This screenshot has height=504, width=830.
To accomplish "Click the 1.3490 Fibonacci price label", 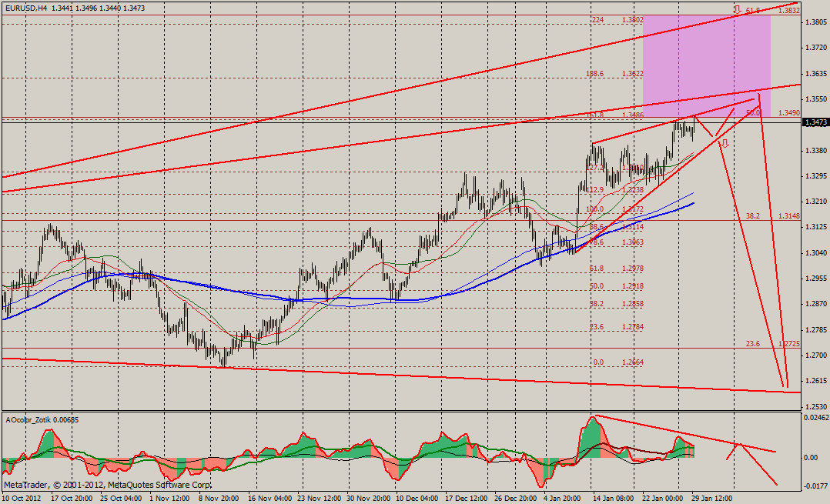I will pos(789,113).
